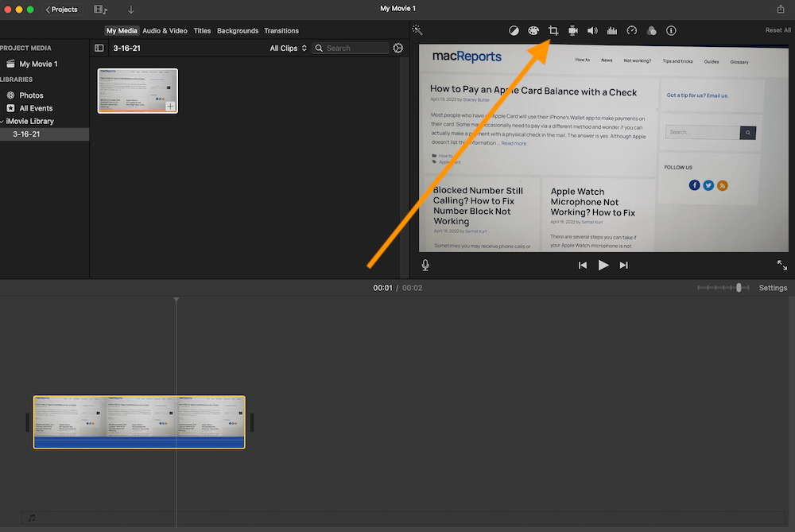This screenshot has width=795, height=532.
Task: Open the color correction palette tool
Action: coord(533,30)
